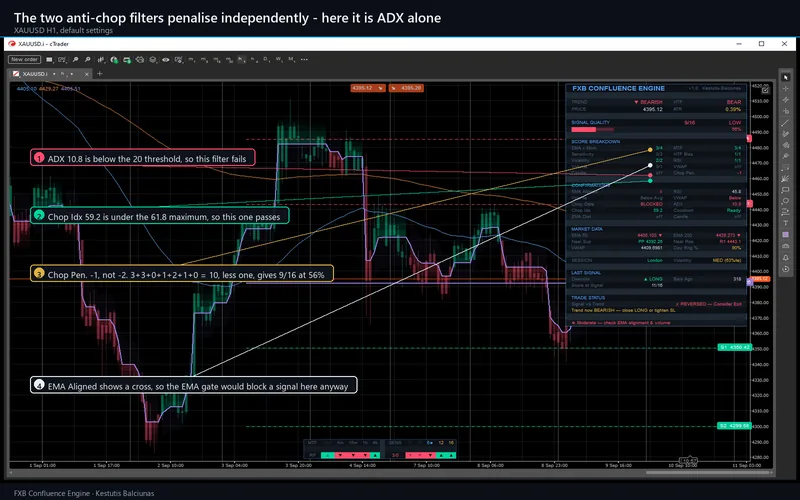Click the S2 support level label

click(734, 426)
